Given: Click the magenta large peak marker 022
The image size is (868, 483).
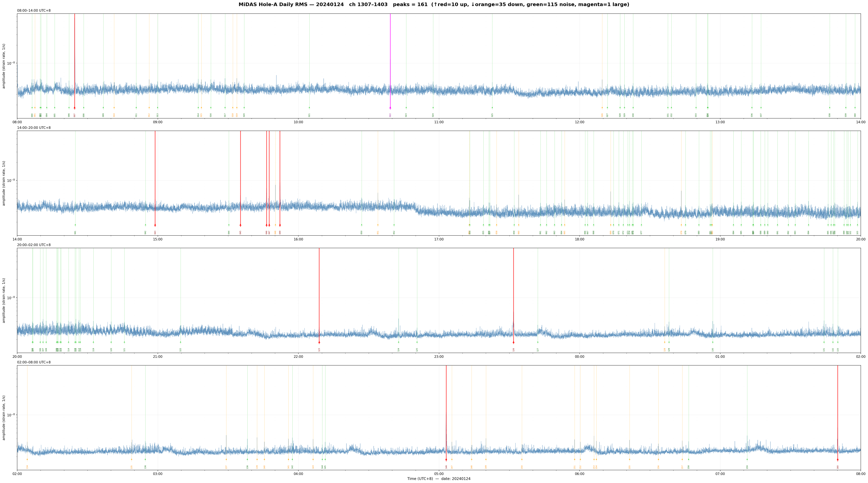Looking at the screenshot, I should pyautogui.click(x=390, y=108).
